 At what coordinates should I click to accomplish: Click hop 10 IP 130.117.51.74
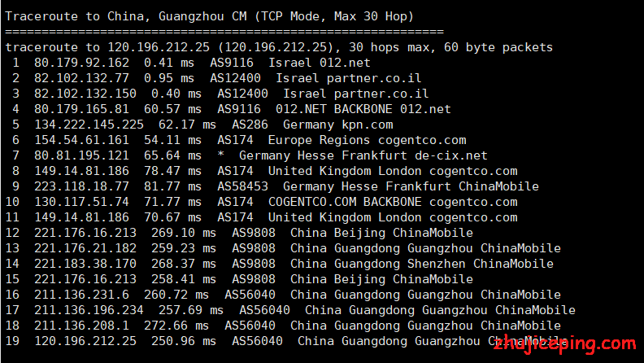coord(81,202)
